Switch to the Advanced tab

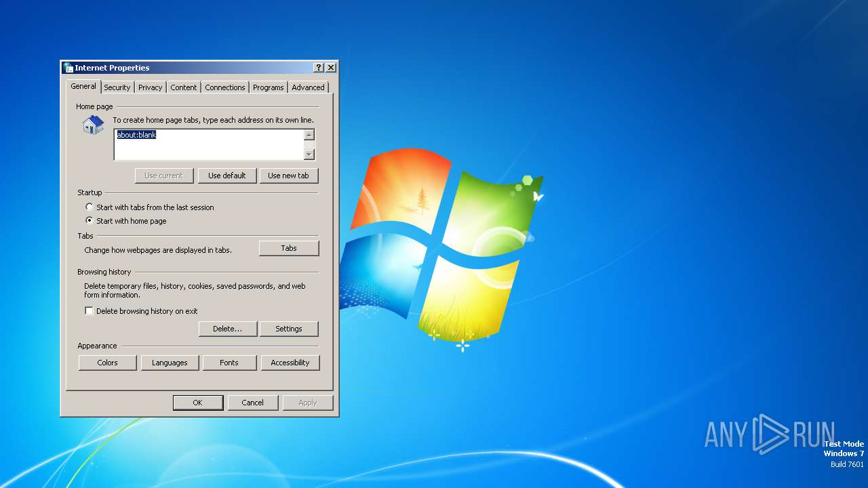(x=309, y=87)
